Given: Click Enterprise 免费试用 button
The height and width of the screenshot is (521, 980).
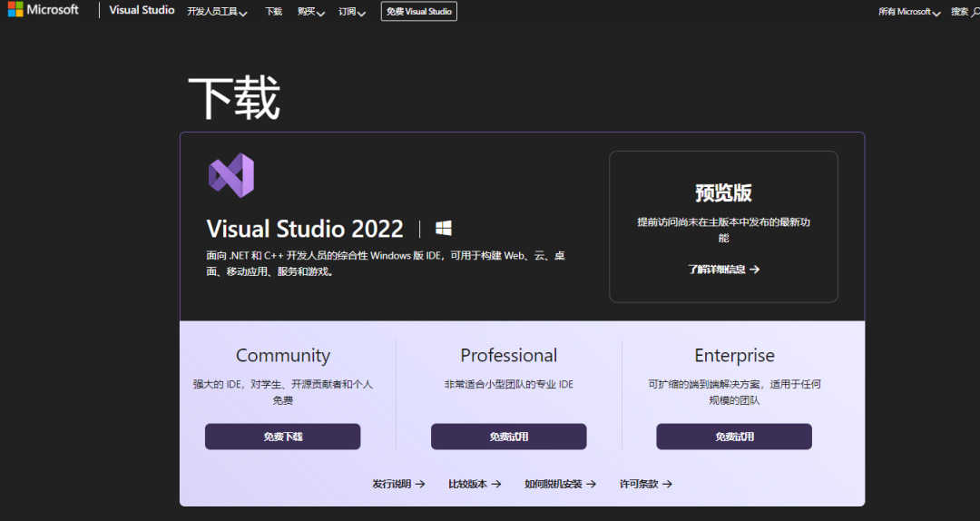Looking at the screenshot, I should pyautogui.click(x=734, y=437).
